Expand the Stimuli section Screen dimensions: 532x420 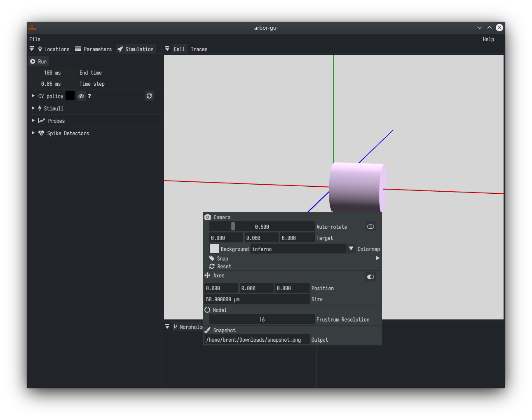click(x=33, y=108)
